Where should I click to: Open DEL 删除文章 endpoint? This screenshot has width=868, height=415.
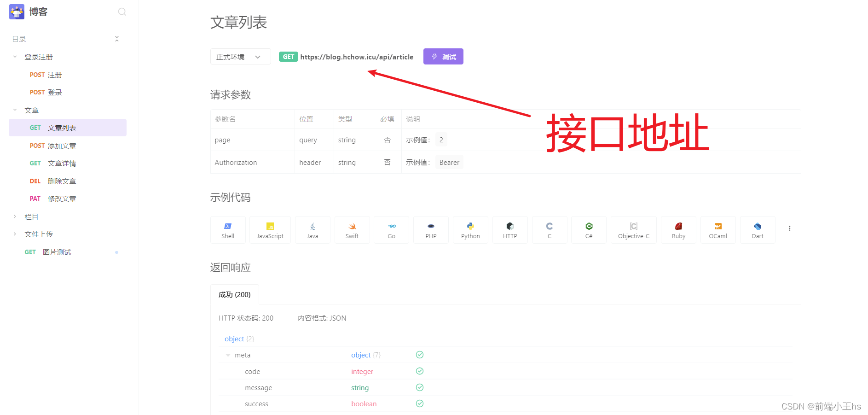pyautogui.click(x=68, y=181)
